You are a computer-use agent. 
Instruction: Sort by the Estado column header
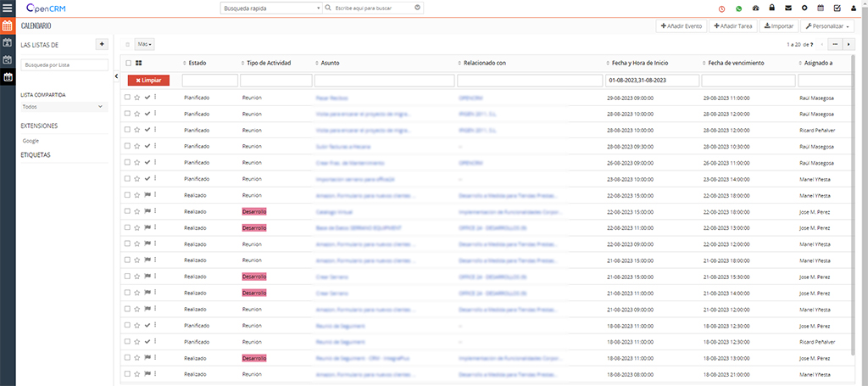coord(197,63)
